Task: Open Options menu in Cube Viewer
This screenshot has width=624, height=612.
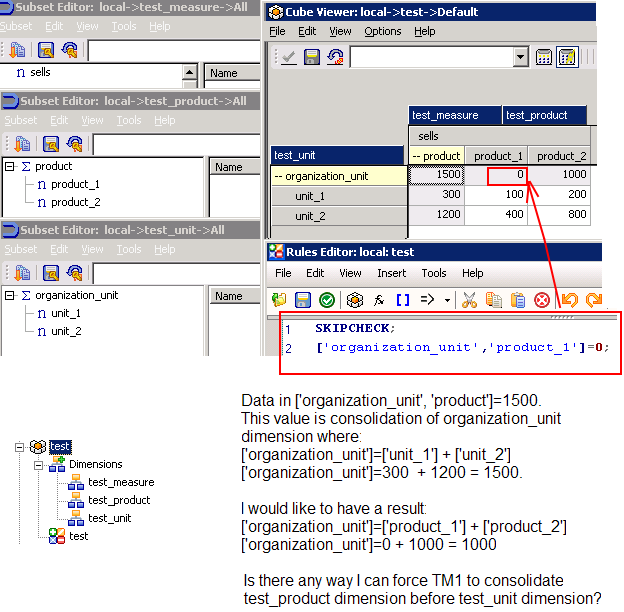Action: [x=382, y=31]
